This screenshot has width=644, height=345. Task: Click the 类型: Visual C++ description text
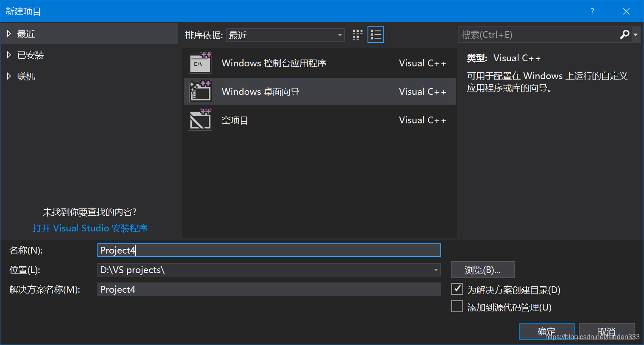504,58
